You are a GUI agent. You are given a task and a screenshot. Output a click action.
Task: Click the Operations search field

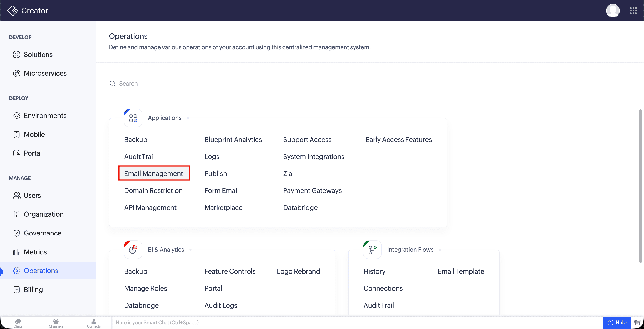(x=171, y=84)
